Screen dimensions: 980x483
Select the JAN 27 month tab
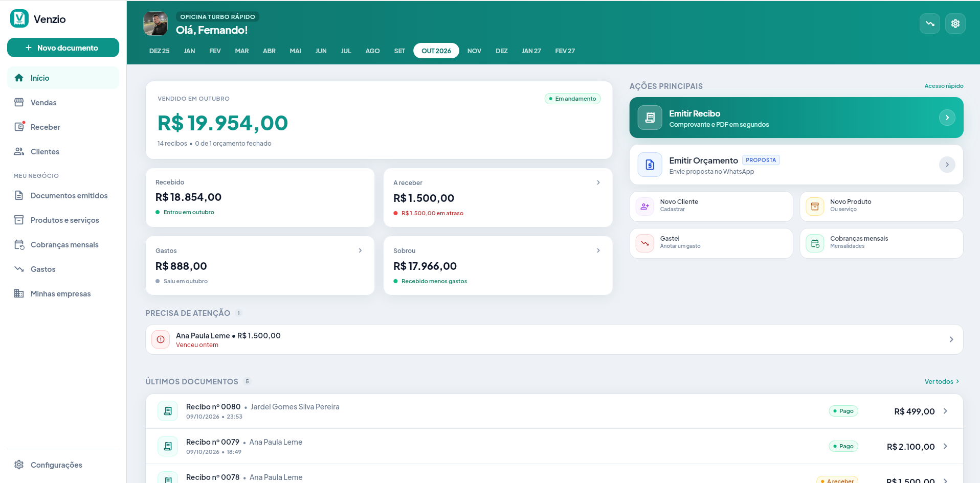(x=531, y=51)
